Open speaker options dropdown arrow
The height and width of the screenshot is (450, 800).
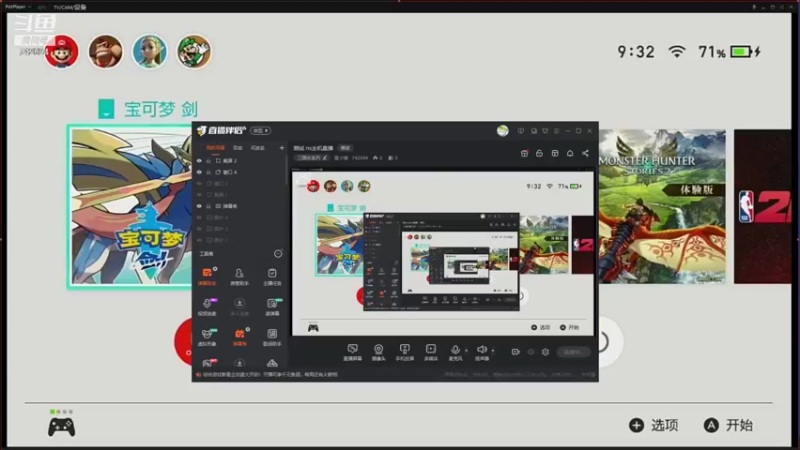coord(493,351)
